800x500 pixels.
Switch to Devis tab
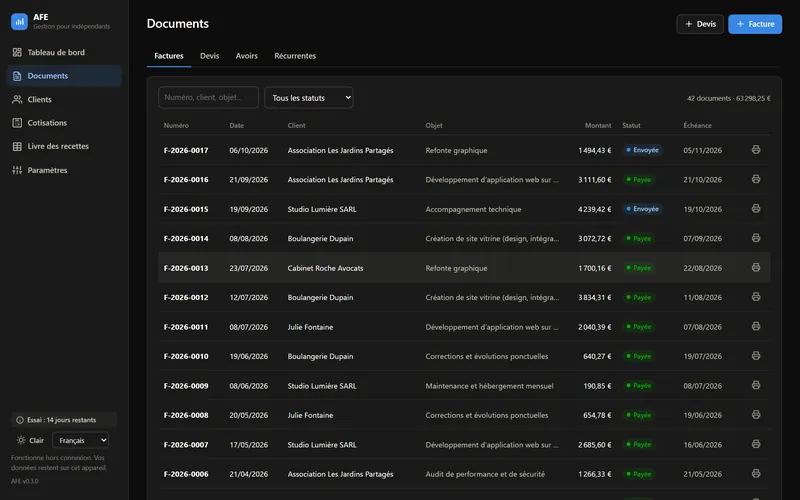209,56
